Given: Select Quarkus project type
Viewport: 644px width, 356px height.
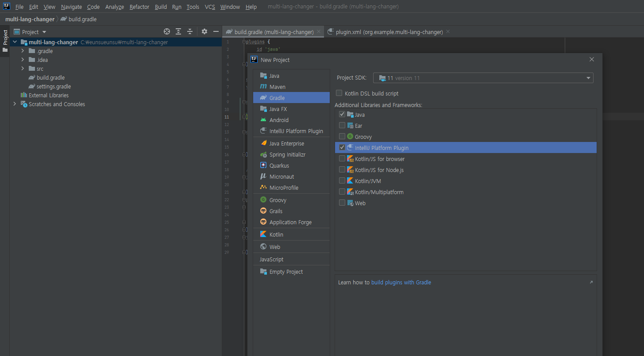Looking at the screenshot, I should tap(291, 165).
